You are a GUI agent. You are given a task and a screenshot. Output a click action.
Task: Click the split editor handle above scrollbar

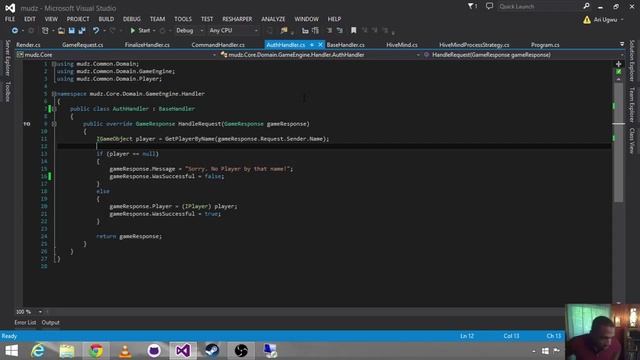[x=618, y=64]
